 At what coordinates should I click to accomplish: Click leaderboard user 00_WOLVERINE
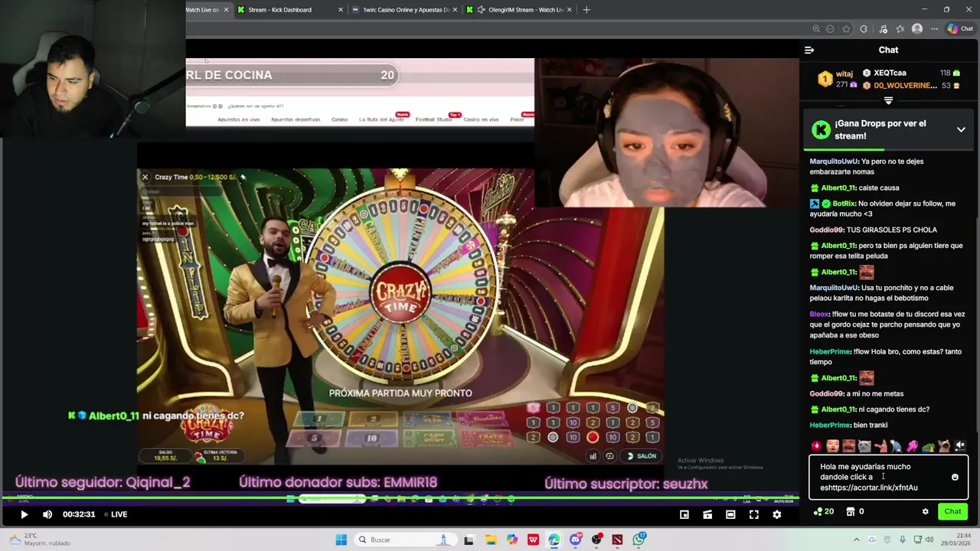[x=905, y=86]
